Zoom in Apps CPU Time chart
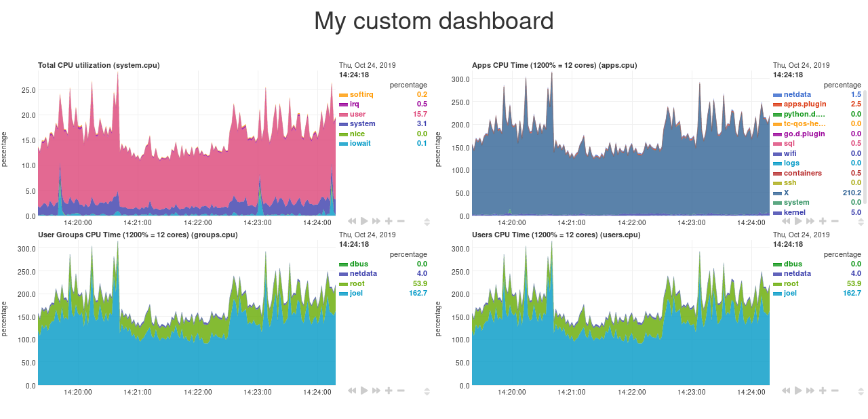Screen dimensions: 868x419 [x=823, y=221]
